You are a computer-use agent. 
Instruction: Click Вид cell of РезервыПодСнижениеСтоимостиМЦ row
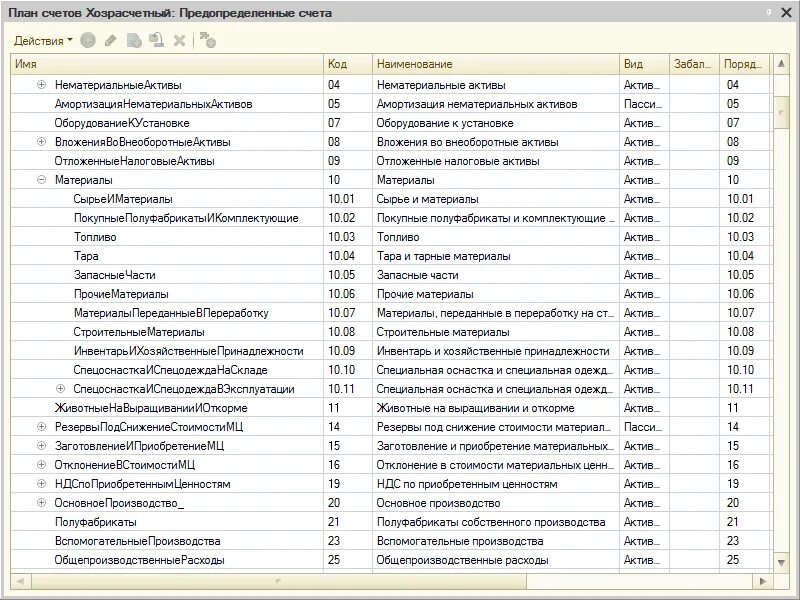[x=644, y=427]
